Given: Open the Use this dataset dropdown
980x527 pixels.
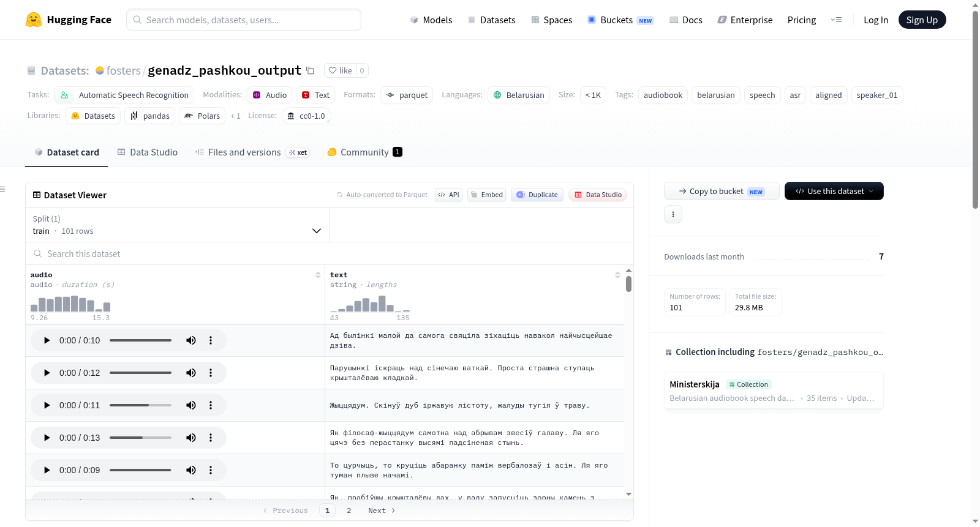Looking at the screenshot, I should coord(834,191).
